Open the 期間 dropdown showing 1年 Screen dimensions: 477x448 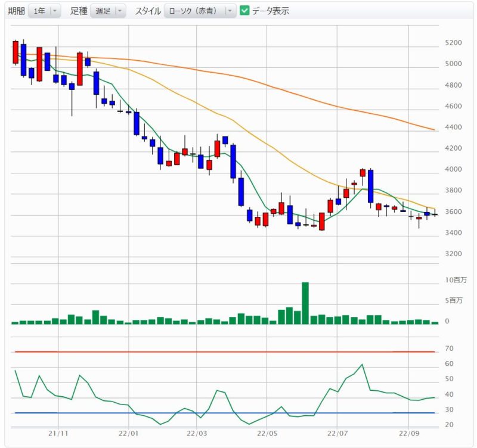45,11
